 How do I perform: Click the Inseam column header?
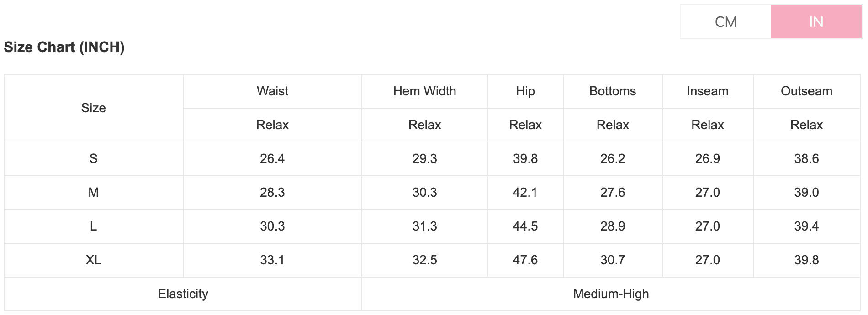tap(707, 91)
